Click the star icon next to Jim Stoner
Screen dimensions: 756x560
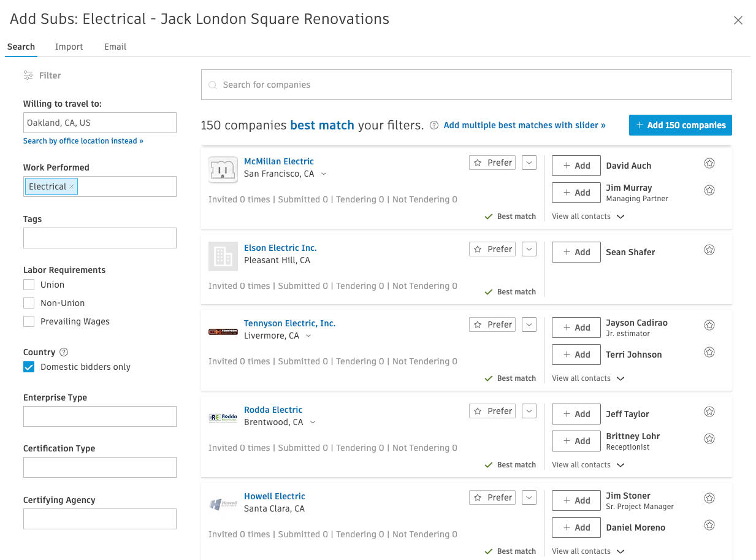pos(709,498)
